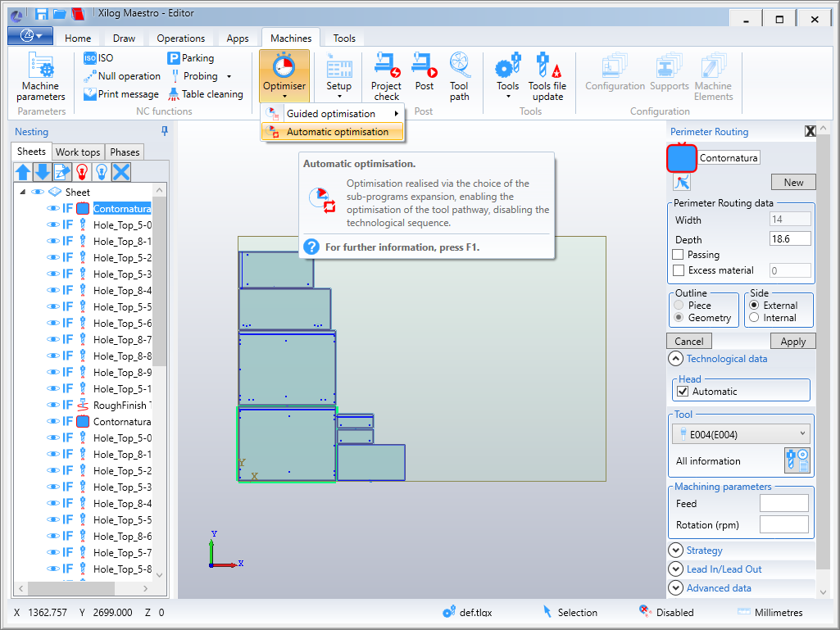
Task: Add a Table cleaning function
Action: tap(206, 94)
